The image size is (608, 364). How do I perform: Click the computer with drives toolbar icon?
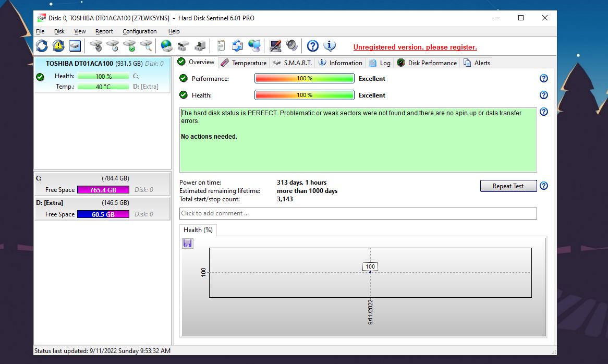[x=200, y=46]
